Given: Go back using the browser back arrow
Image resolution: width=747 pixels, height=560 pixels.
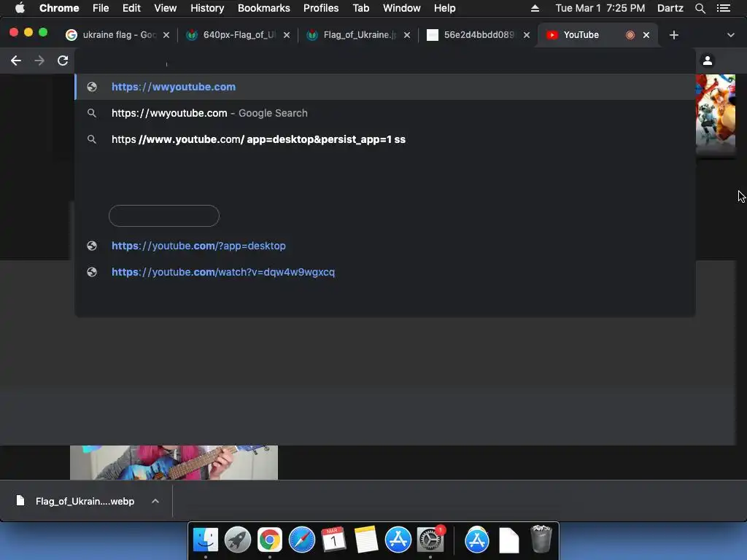Looking at the screenshot, I should pyautogui.click(x=16, y=61).
